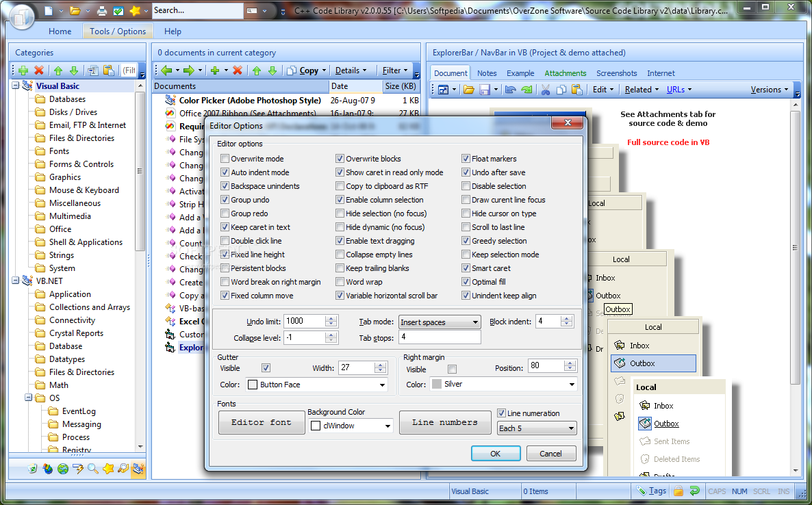The image size is (812, 505).
Task: Click the globe icon below Categories tree
Action: tap(63, 469)
